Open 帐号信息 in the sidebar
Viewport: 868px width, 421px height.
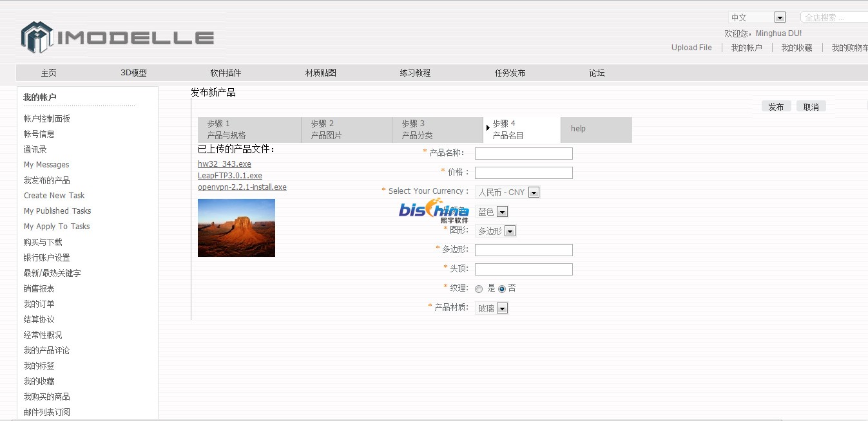pyautogui.click(x=39, y=134)
